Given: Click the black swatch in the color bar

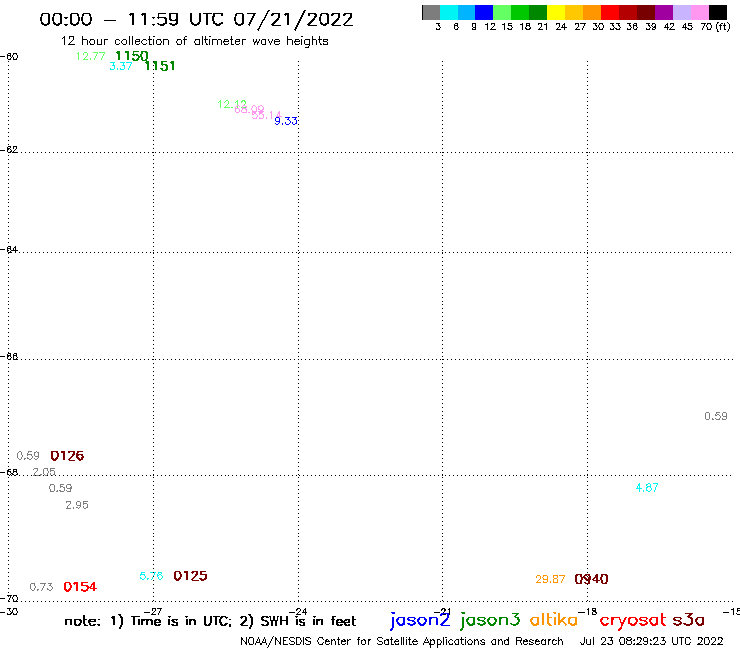Looking at the screenshot, I should tap(718, 12).
